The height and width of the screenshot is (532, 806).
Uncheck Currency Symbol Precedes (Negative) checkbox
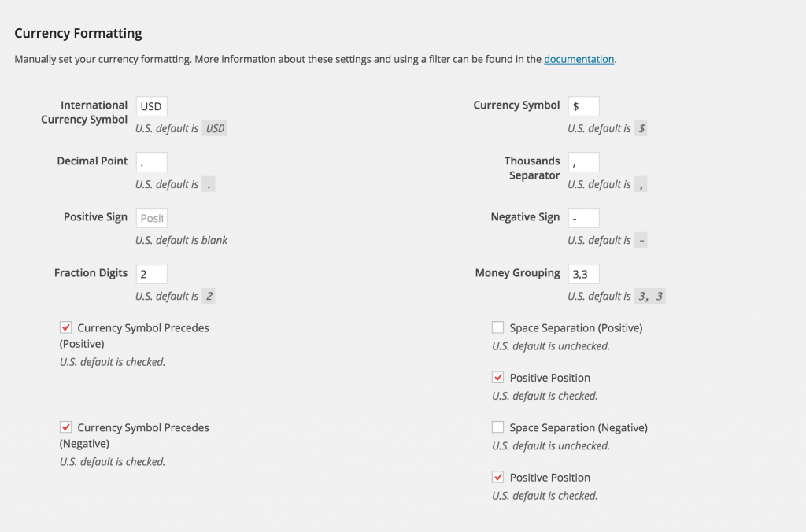click(x=66, y=427)
